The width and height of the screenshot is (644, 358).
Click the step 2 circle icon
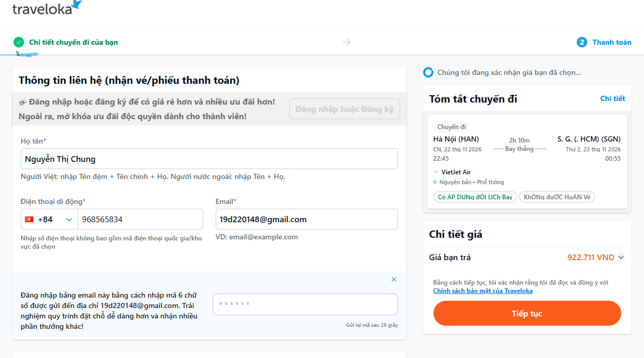click(x=582, y=42)
